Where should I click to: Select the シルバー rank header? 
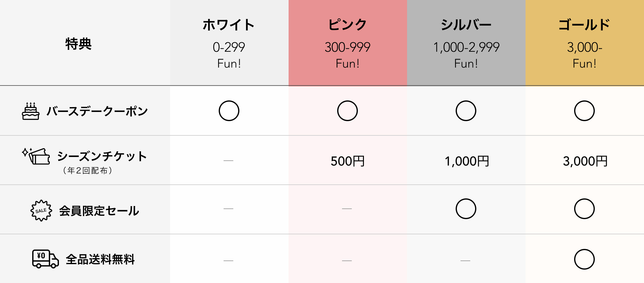point(466,25)
